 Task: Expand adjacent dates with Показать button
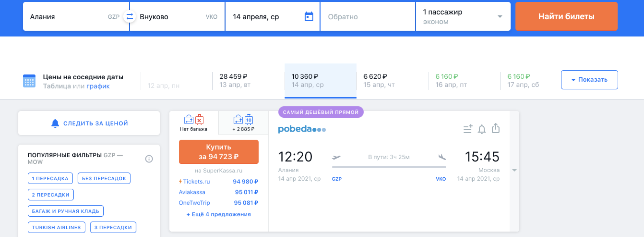(589, 80)
